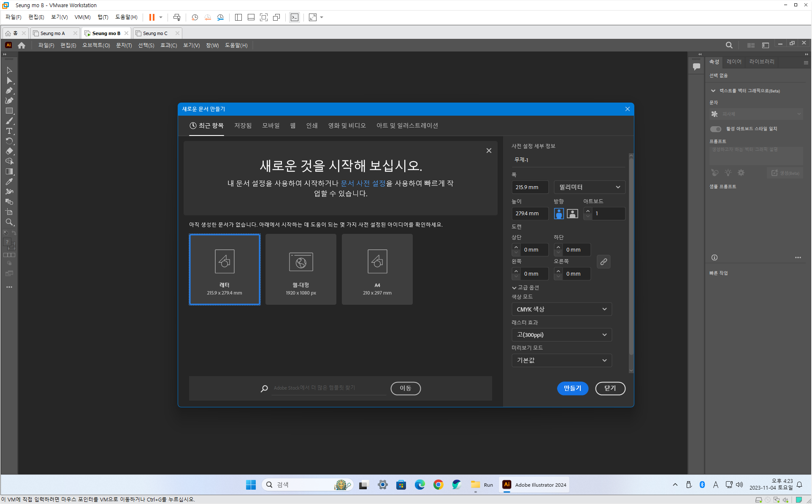The width and height of the screenshot is (812, 504).
Task: Select the Rectangle tool
Action: [x=9, y=111]
